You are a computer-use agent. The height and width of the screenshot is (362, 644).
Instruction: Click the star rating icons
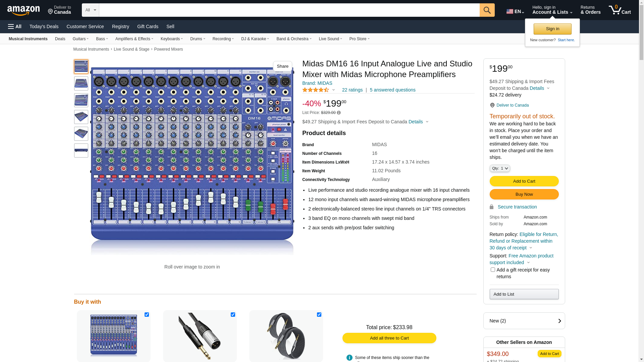coord(315,90)
